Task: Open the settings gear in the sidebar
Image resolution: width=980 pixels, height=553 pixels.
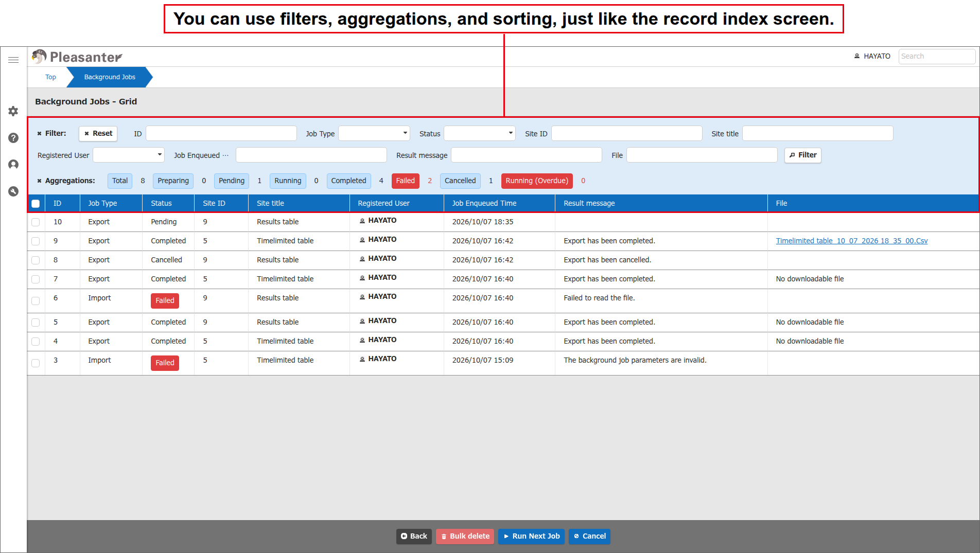Action: (13, 111)
